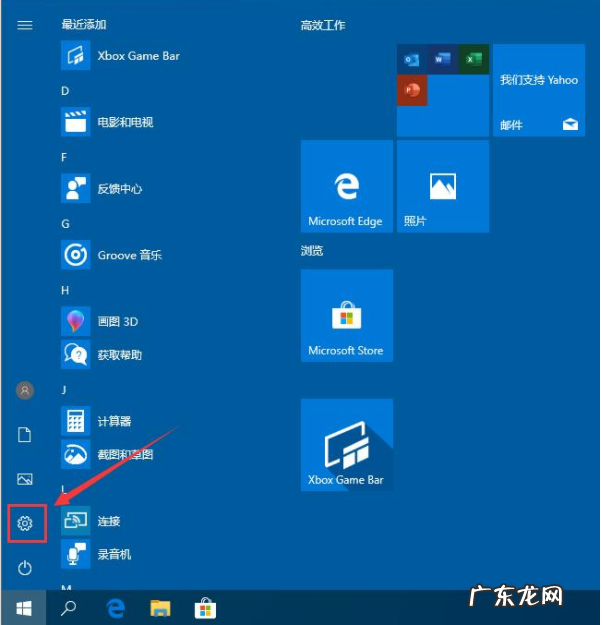Click the letter G section header
The height and width of the screenshot is (625, 602).
(x=65, y=224)
